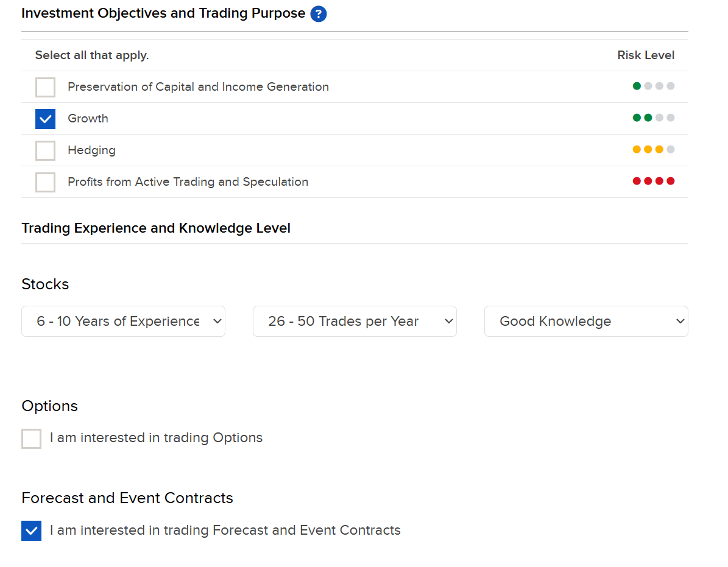The height and width of the screenshot is (567, 728).
Task: Expand the Good Knowledge dropdown
Action: [x=586, y=321]
